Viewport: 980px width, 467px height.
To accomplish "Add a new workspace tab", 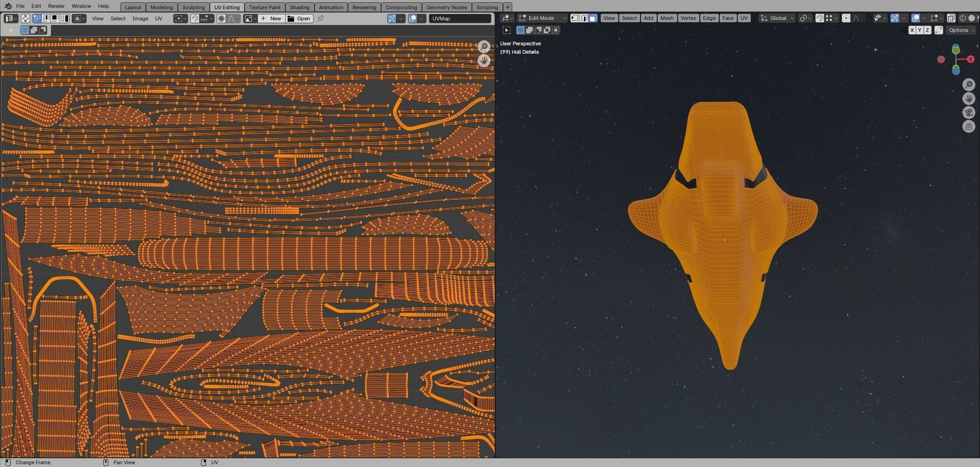I will click(508, 7).
